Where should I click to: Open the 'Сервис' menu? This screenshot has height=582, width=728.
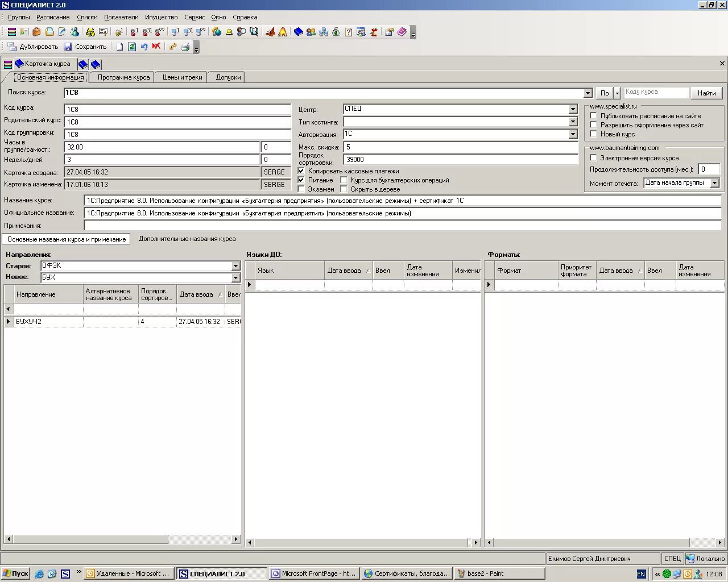click(x=195, y=17)
